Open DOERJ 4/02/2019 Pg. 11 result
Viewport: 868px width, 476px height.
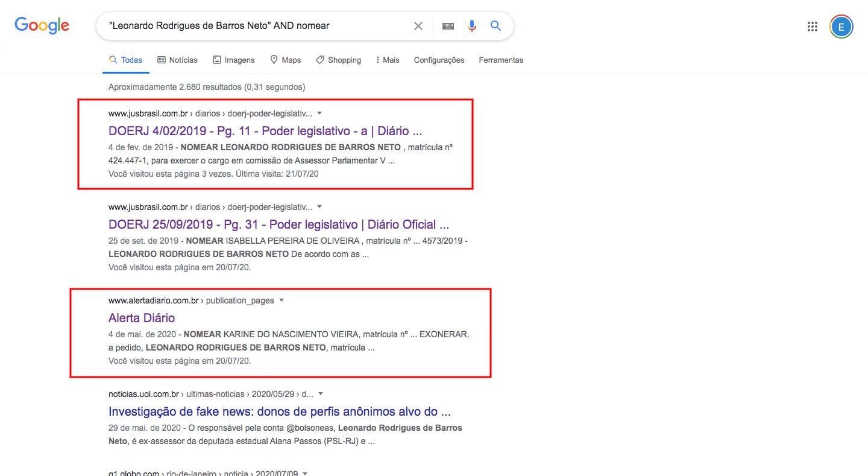click(x=265, y=131)
